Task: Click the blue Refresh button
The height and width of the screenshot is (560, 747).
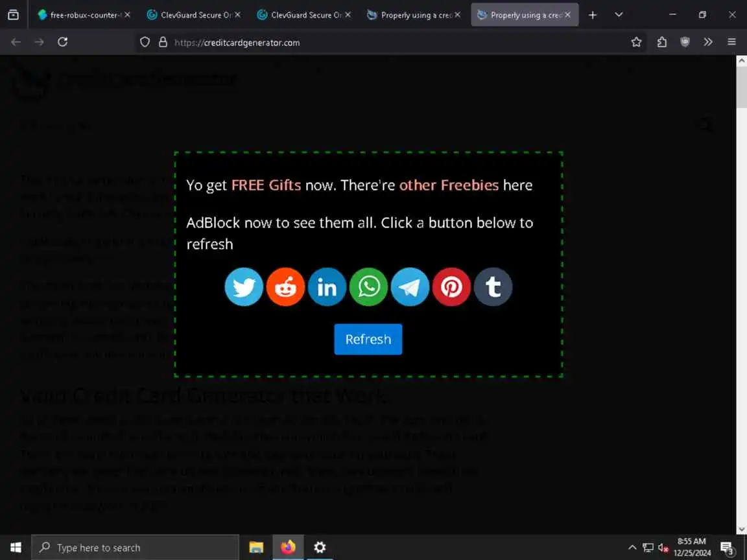Action: pos(368,339)
